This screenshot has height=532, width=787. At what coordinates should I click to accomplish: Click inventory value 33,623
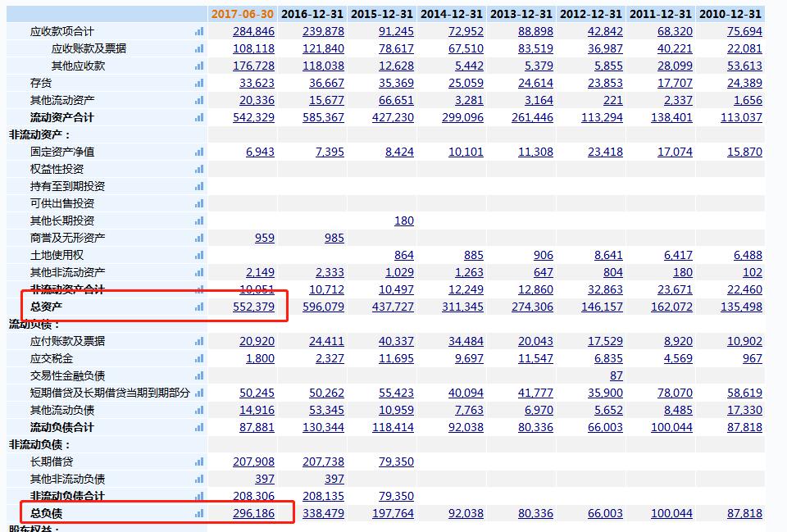pyautogui.click(x=257, y=83)
